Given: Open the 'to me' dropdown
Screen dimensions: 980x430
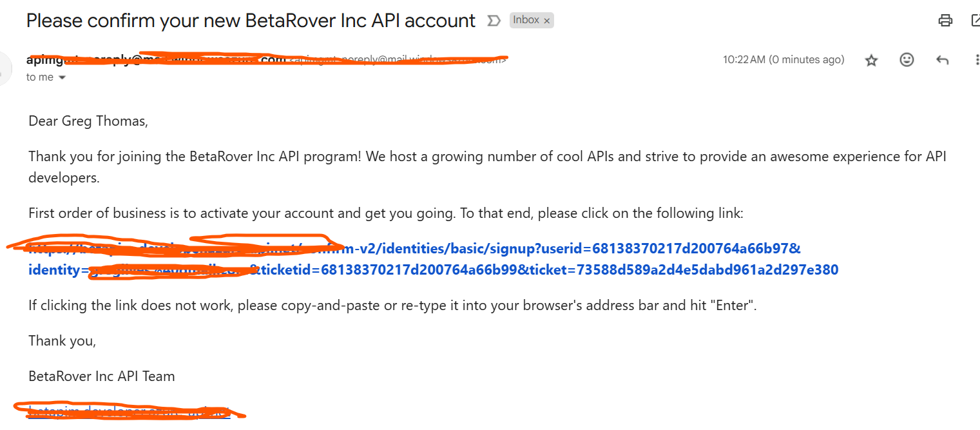Looking at the screenshot, I should [x=45, y=77].
